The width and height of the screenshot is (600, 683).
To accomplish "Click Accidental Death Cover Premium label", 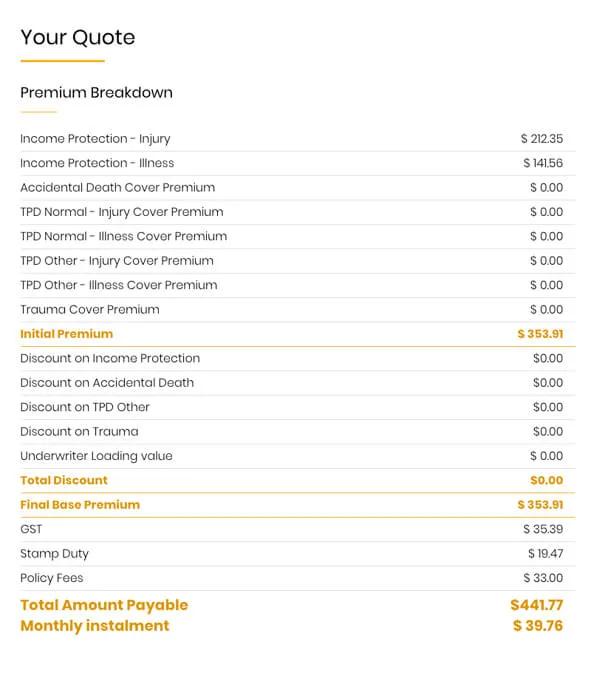I will coord(117,188).
